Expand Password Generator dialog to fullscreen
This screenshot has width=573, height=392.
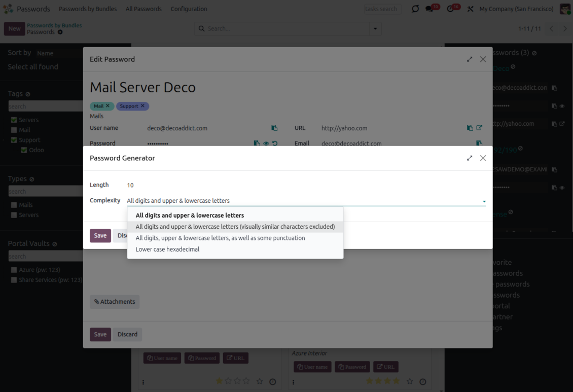(x=470, y=158)
